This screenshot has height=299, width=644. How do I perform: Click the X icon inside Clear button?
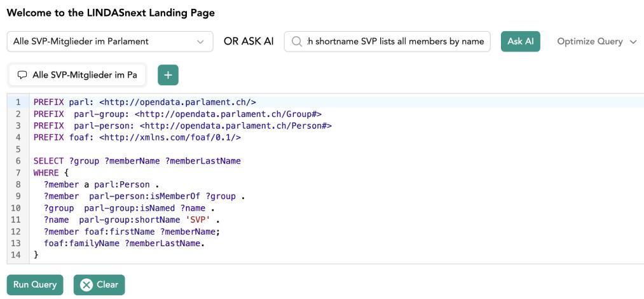[87, 284]
